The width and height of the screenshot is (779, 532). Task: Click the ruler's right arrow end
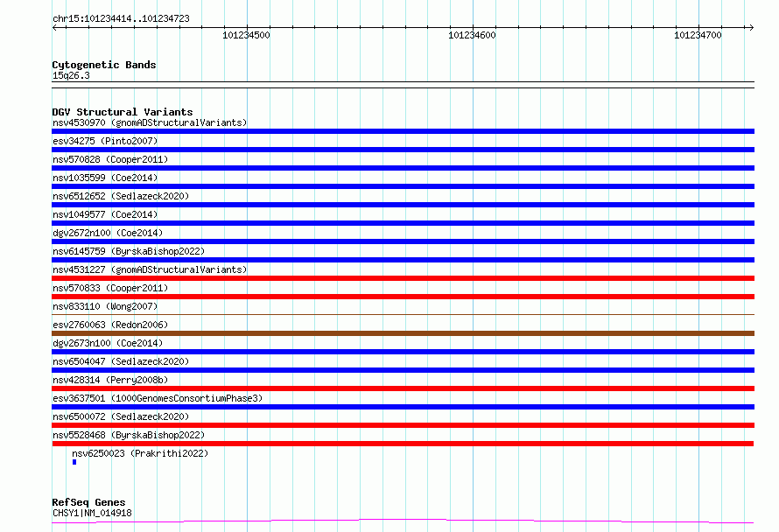click(x=751, y=27)
